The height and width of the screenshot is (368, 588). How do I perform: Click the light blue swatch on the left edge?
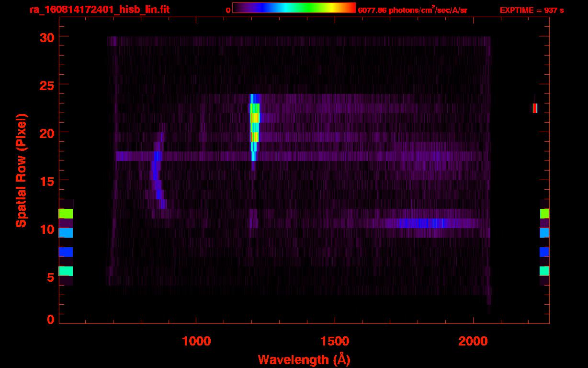[66, 233]
